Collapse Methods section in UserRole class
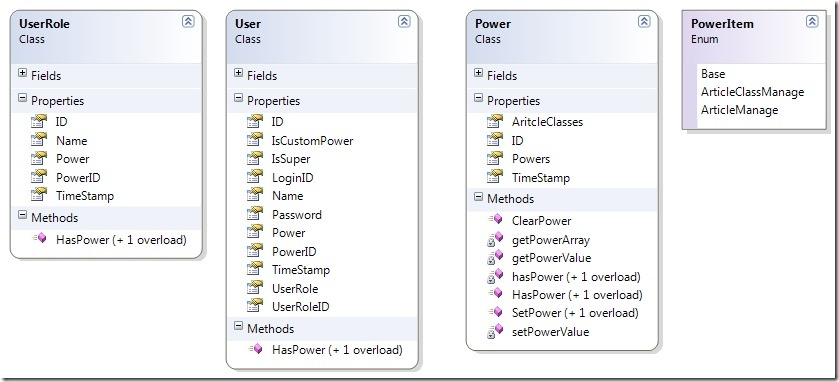 point(22,215)
